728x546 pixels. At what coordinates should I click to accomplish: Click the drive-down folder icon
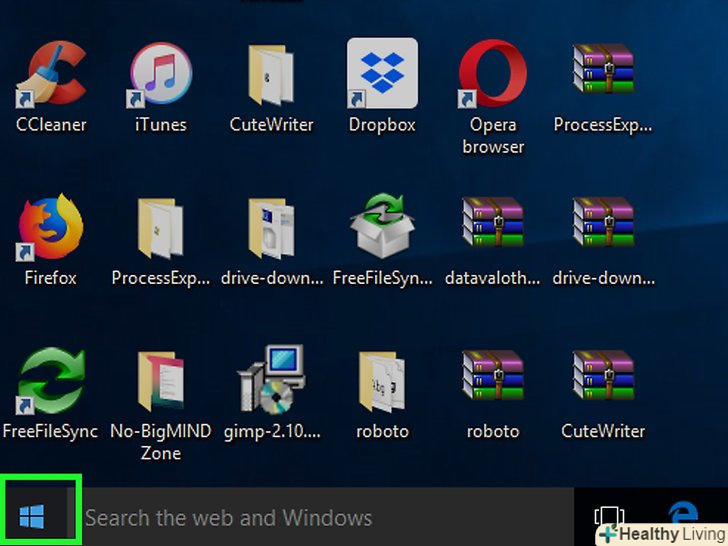271,228
